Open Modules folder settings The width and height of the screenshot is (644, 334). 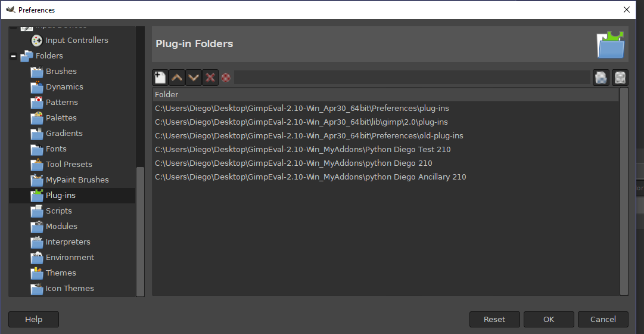61,226
